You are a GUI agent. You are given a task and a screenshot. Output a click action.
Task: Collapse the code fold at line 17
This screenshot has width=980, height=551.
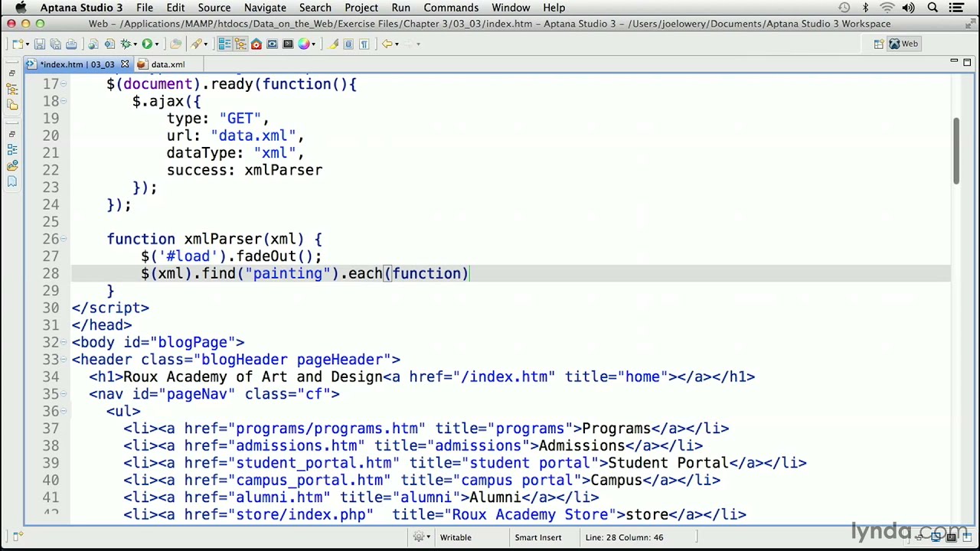click(x=64, y=84)
